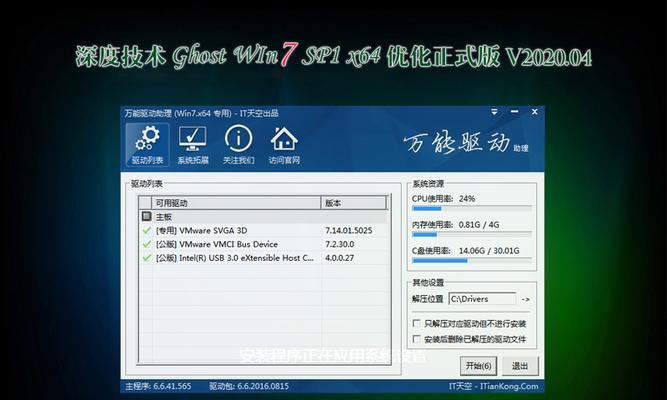Open the title bar dropdown menu icon

click(x=494, y=112)
